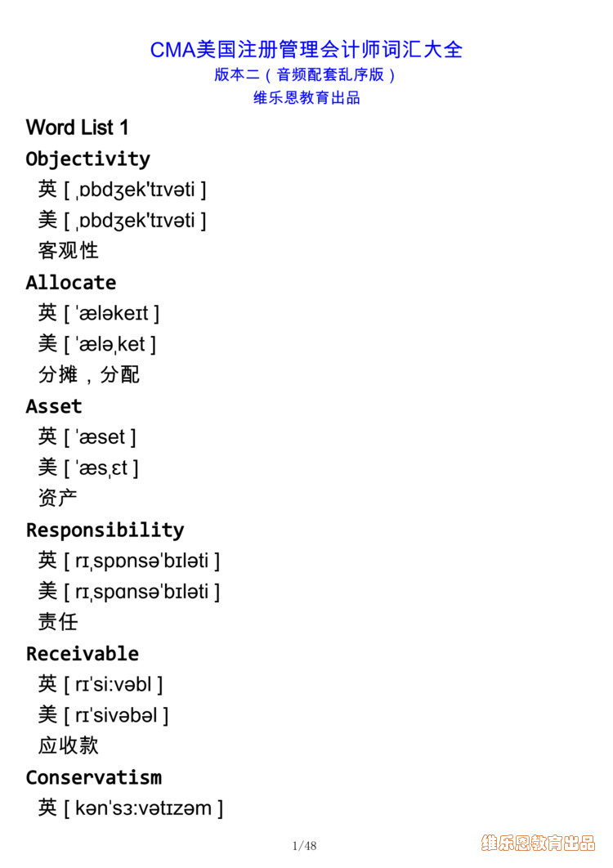Image resolution: width=613 pixels, height=868 pixels.
Task: Click the word Responsibility
Action: point(105,530)
